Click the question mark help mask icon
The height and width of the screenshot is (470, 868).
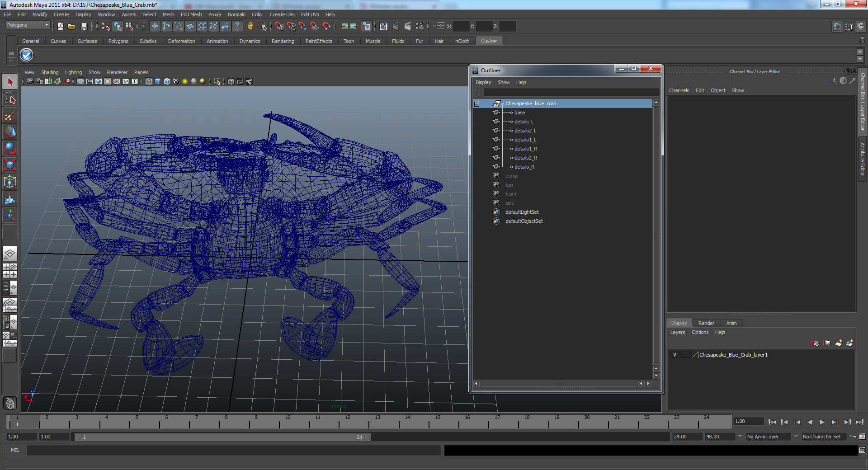coord(237,26)
